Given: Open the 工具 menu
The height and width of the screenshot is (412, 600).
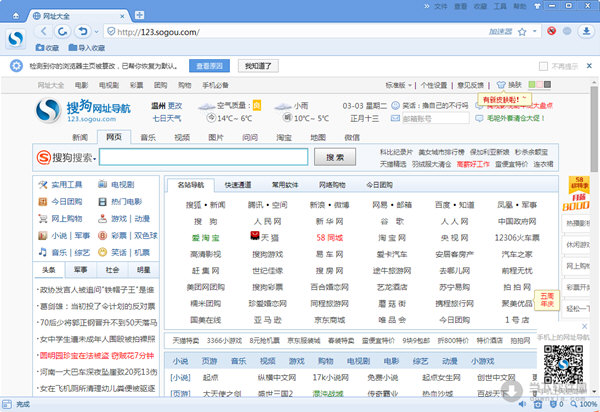Looking at the screenshot, I should [500, 6].
